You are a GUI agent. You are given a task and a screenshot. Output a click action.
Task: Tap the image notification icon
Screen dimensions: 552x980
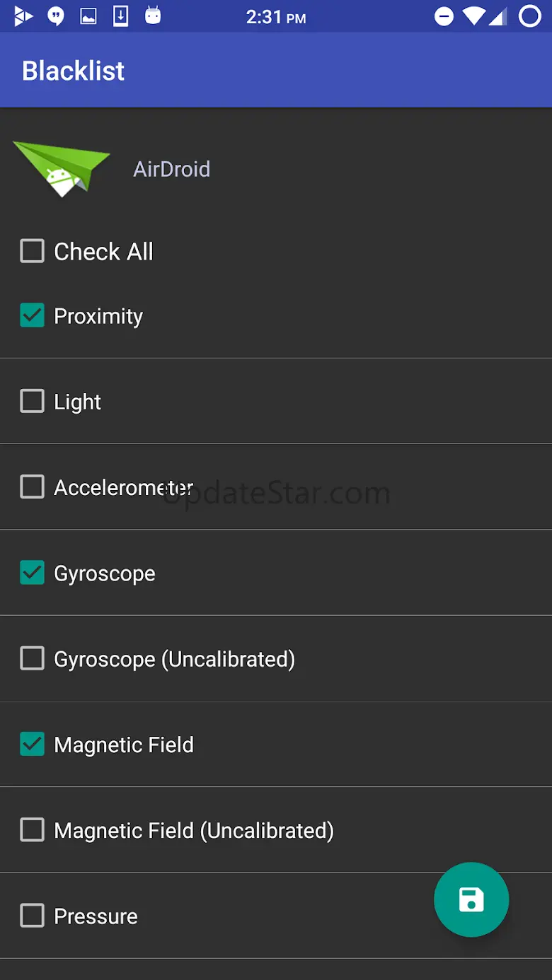[x=88, y=16]
